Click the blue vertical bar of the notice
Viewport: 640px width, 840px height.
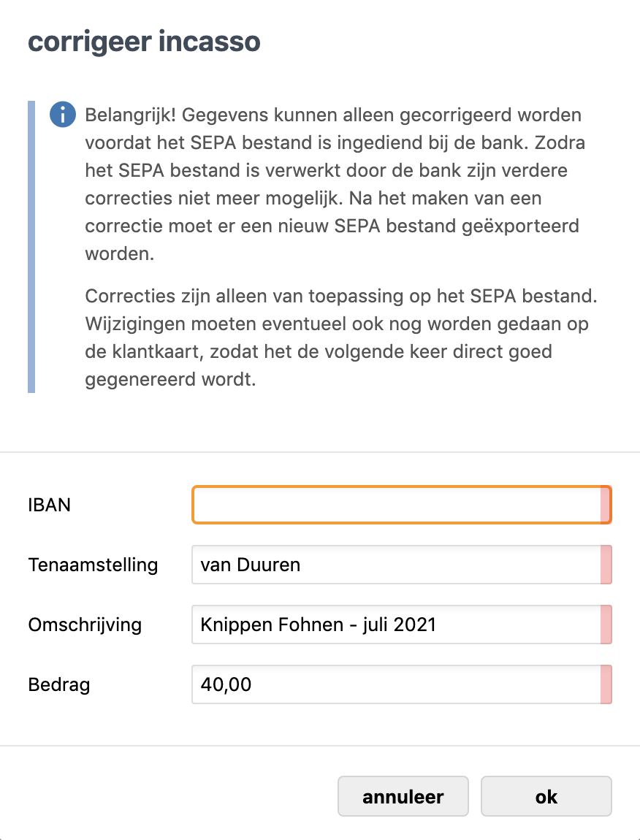pos(31,247)
